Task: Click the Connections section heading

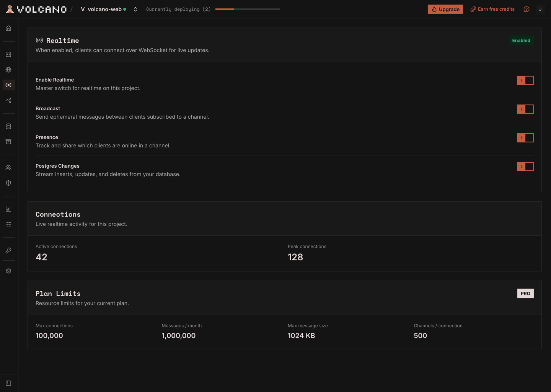Action: coord(58,214)
